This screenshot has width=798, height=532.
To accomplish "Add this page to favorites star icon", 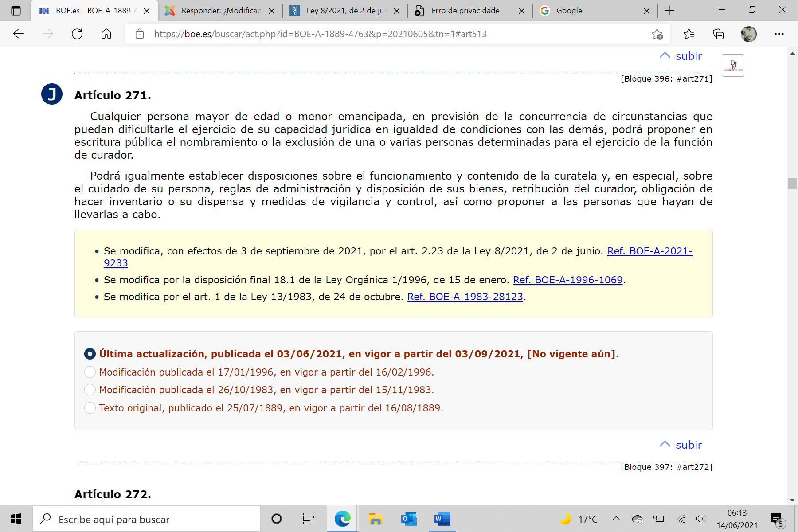I will tap(657, 34).
